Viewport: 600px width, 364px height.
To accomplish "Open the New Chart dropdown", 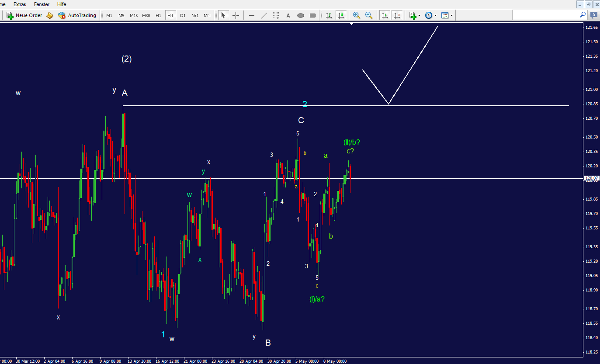I will [x=413, y=15].
